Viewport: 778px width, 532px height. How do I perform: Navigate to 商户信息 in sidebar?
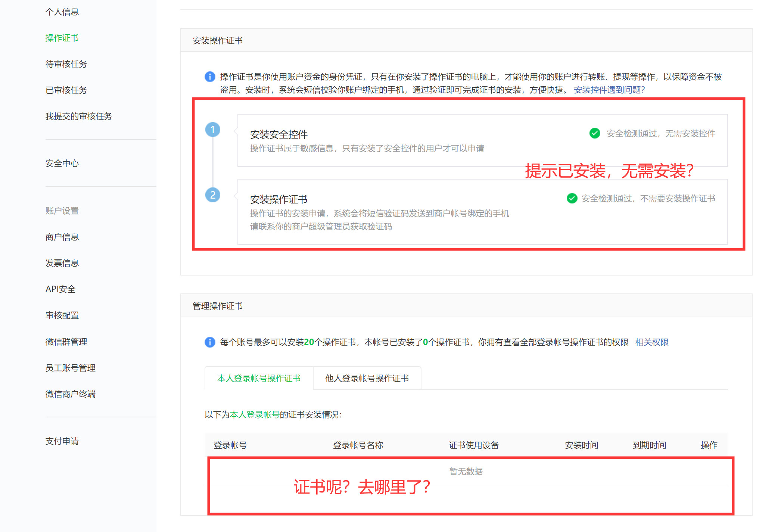[62, 237]
